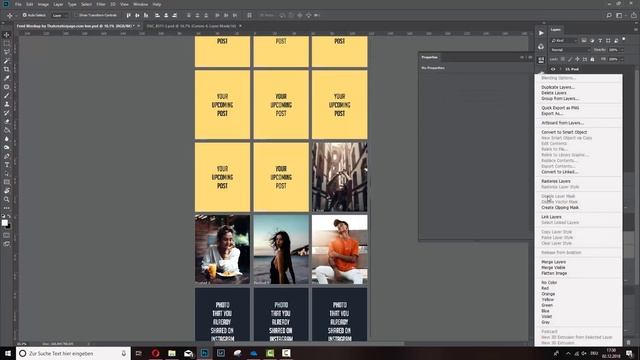This screenshot has height=360, width=640.
Task: Toggle lock position icon
Action: point(577,59)
